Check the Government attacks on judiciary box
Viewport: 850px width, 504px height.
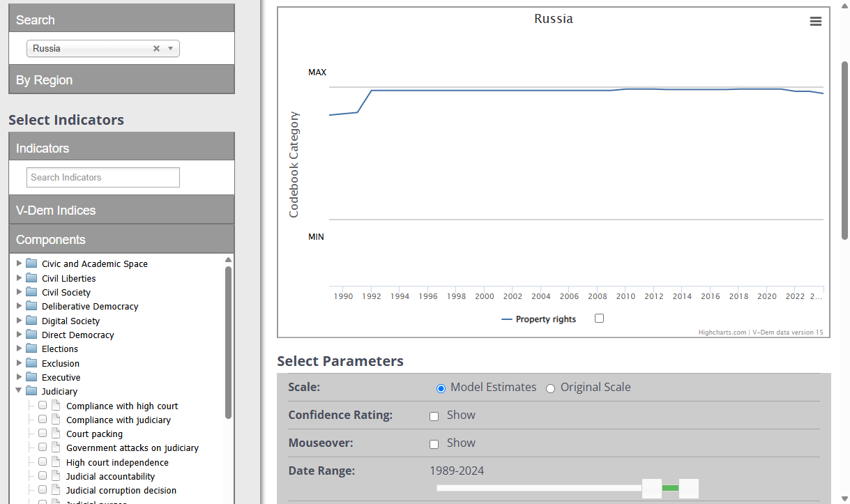point(43,447)
